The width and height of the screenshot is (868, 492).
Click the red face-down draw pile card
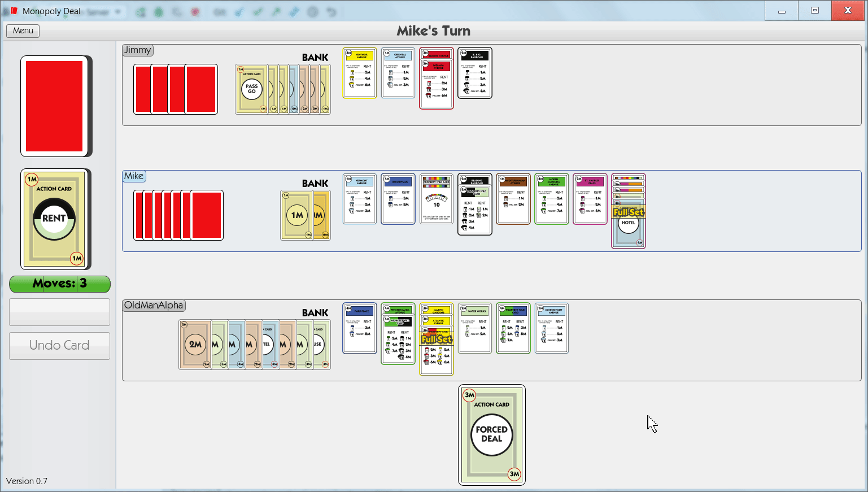[x=55, y=106]
